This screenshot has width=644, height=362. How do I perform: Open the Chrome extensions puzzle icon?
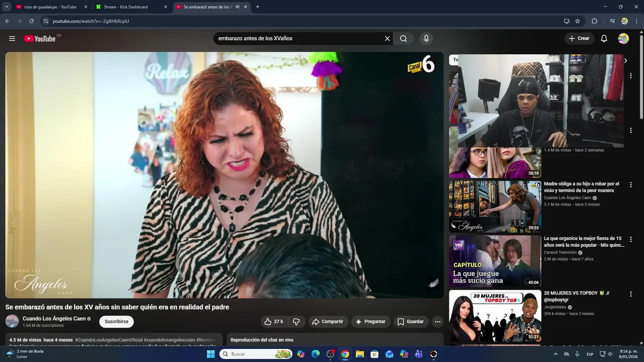point(594,21)
